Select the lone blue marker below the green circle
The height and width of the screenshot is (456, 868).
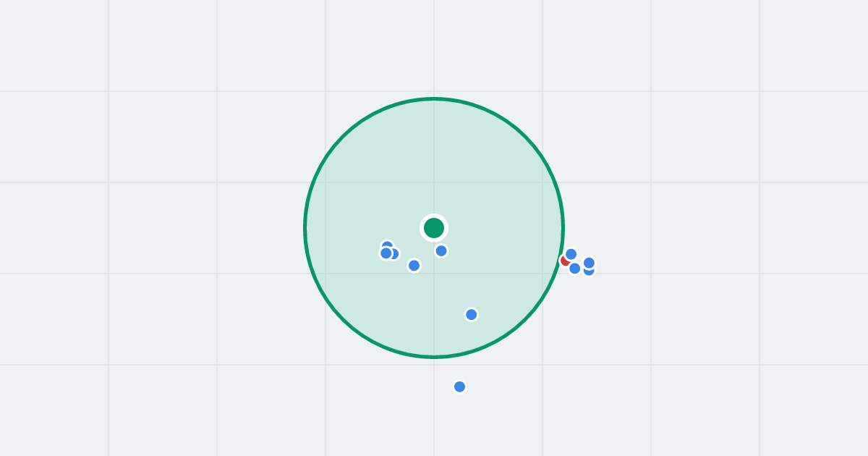pyautogui.click(x=459, y=387)
